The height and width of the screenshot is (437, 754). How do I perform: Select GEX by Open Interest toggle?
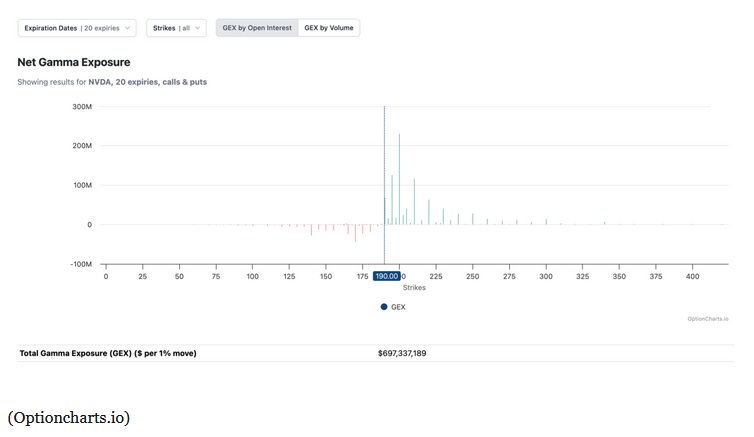257,28
